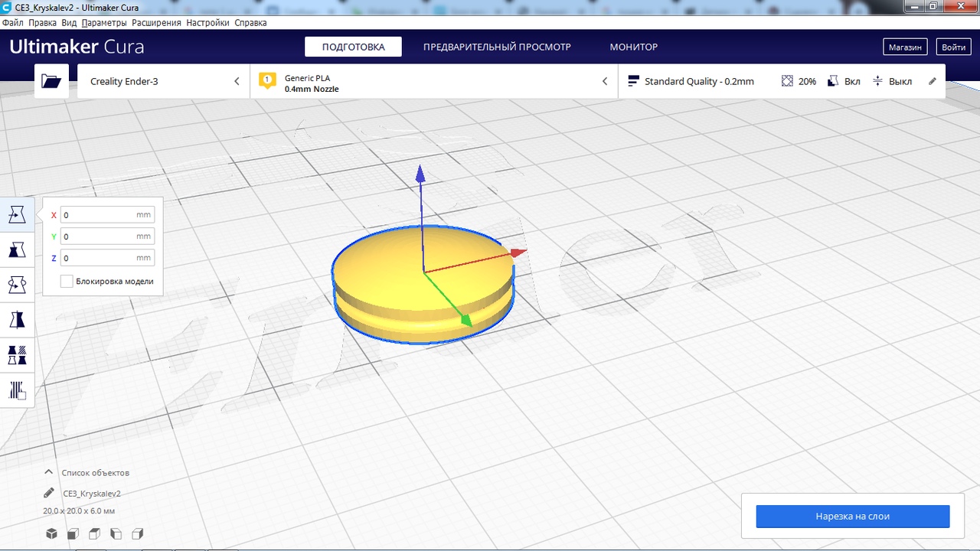Viewport: 980px width, 551px height.
Task: Toggle the Блокировка модели checkbox
Action: click(x=67, y=282)
